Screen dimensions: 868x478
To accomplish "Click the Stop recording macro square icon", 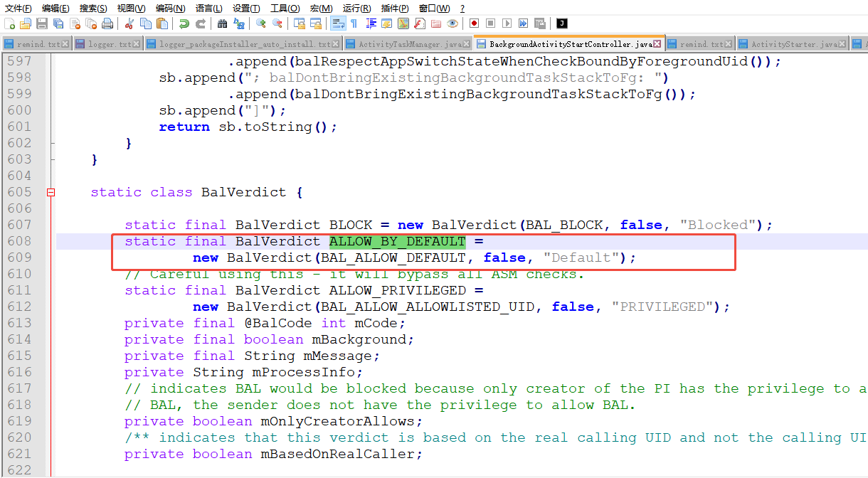I will (x=490, y=23).
